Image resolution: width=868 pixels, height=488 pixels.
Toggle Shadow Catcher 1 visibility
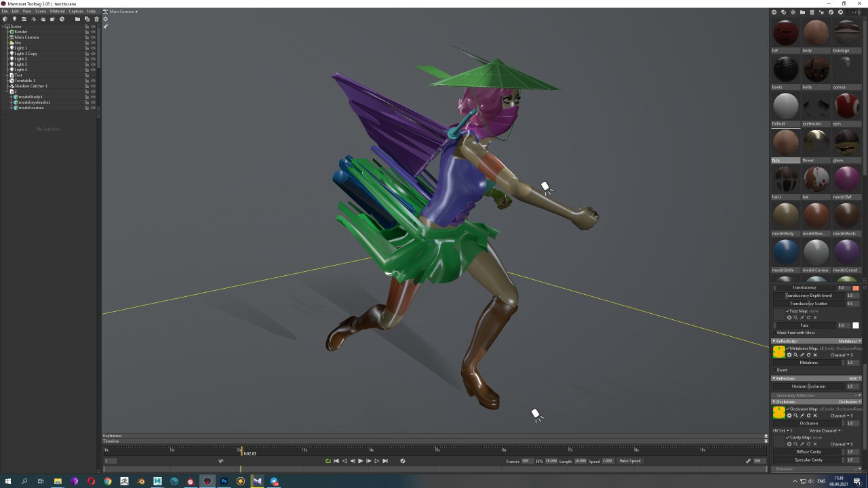click(x=93, y=86)
